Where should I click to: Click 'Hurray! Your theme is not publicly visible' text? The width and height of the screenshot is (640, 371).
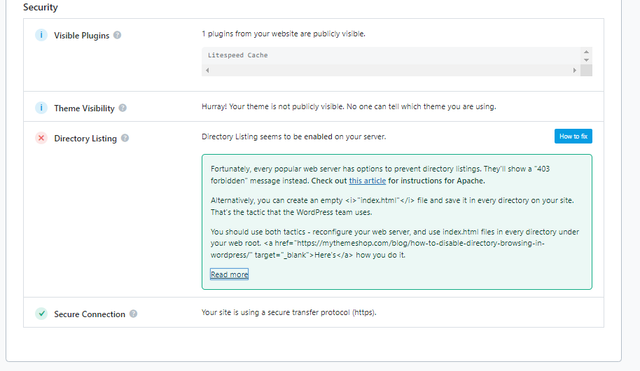[349, 107]
